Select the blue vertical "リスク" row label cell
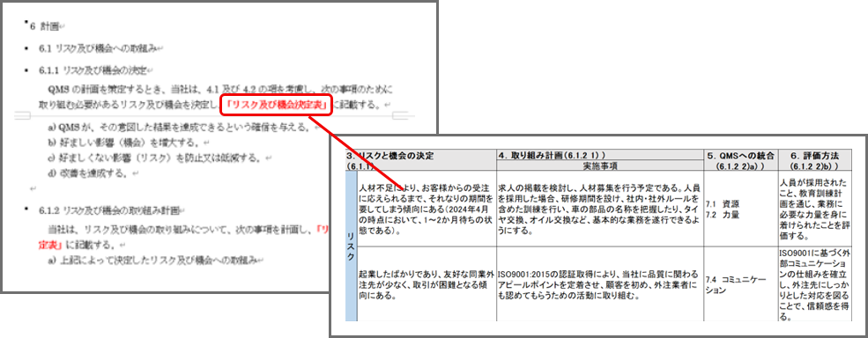The image size is (868, 338). click(x=351, y=246)
